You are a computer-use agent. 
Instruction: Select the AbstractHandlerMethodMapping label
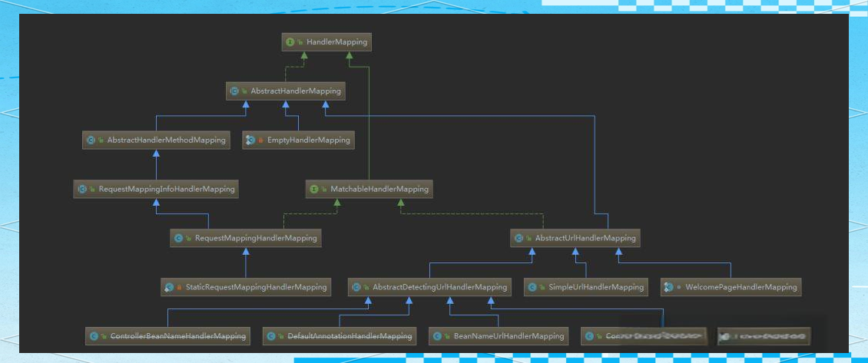point(167,140)
